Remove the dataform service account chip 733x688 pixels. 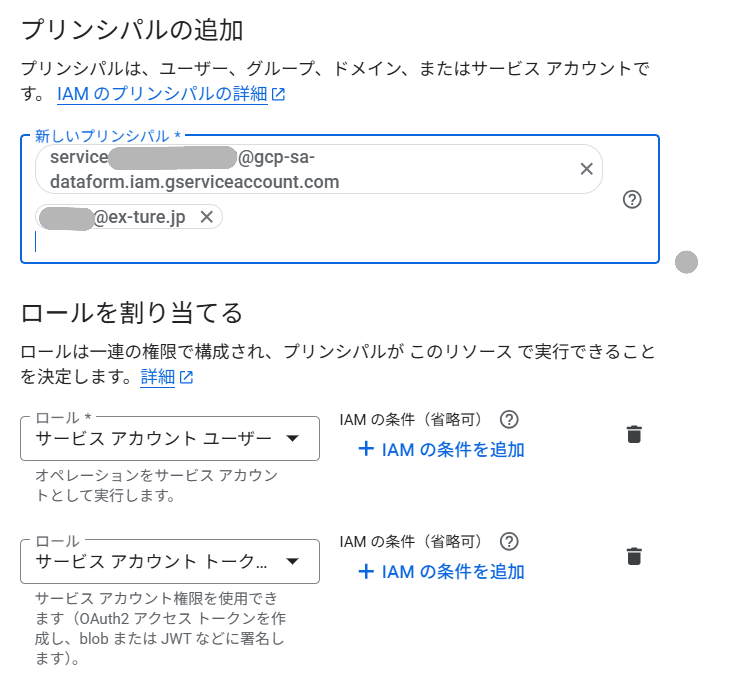pyautogui.click(x=587, y=169)
